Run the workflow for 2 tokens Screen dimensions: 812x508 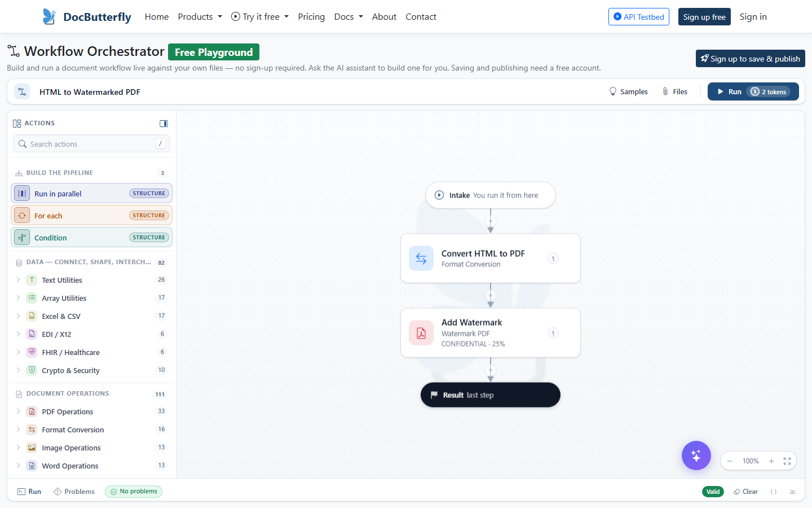[x=753, y=91]
